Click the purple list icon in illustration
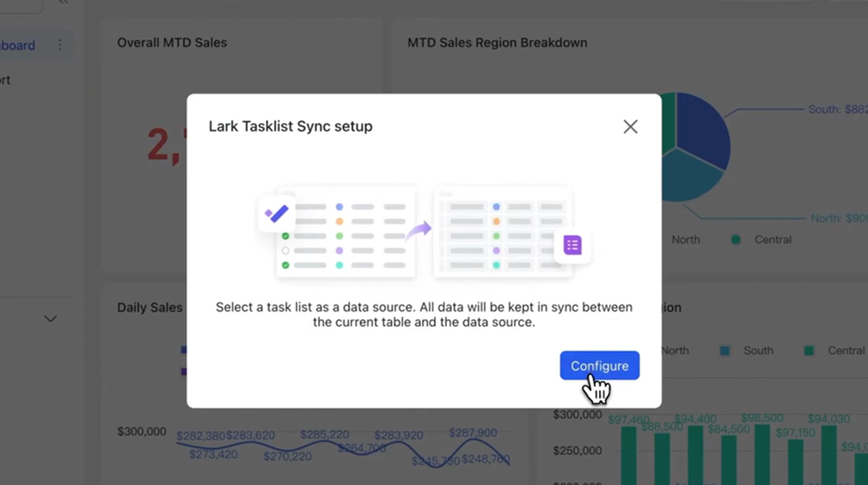 572,245
